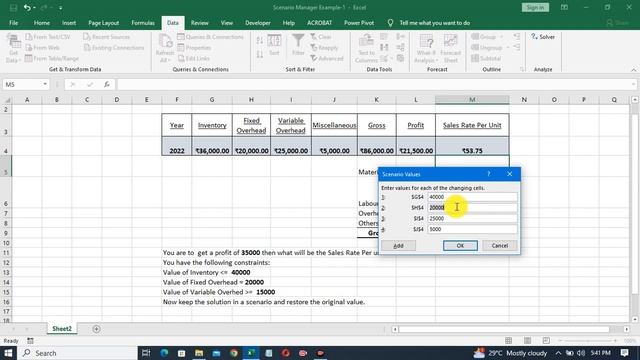Close the Scenario Values dialog
640x360 pixels.
(x=509, y=174)
